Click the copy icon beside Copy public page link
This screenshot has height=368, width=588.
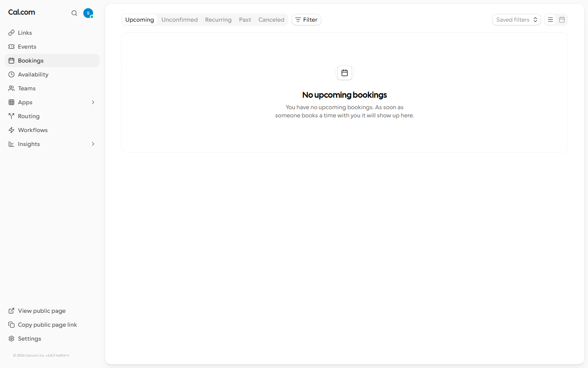(x=11, y=325)
